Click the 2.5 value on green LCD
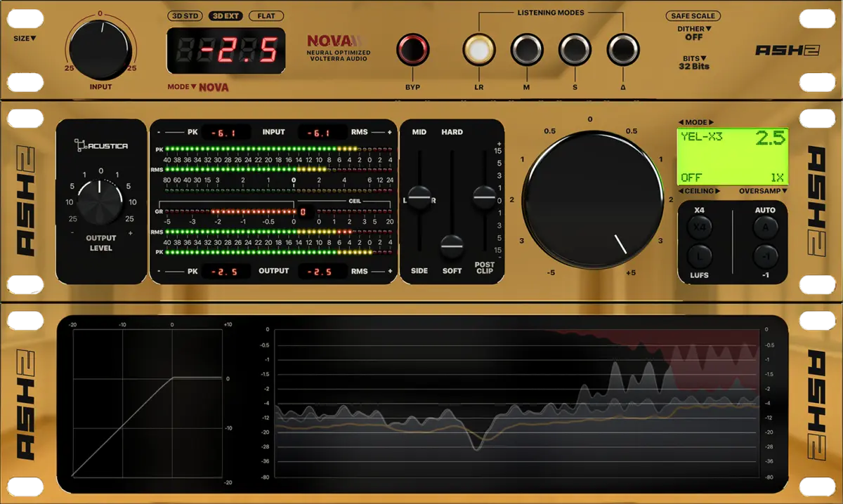The width and height of the screenshot is (843, 504). click(x=769, y=138)
